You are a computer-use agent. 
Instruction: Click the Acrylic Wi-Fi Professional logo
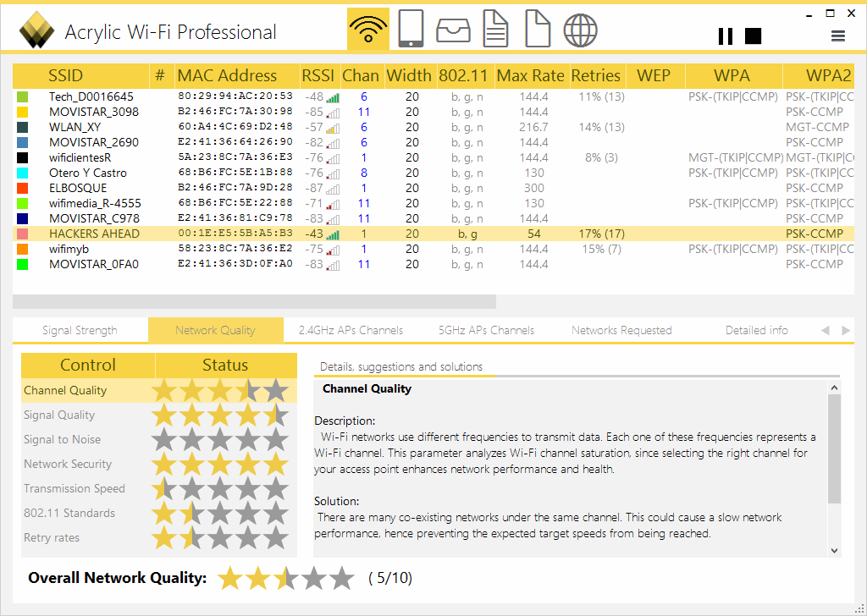pos(36,30)
